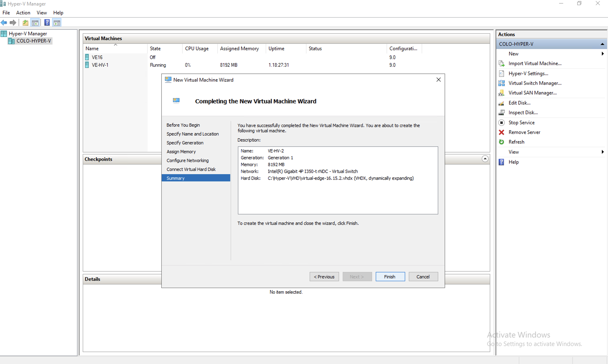Image resolution: width=608 pixels, height=364 pixels.
Task: Select the VE-HV-1 virtual machine row
Action: 100,65
